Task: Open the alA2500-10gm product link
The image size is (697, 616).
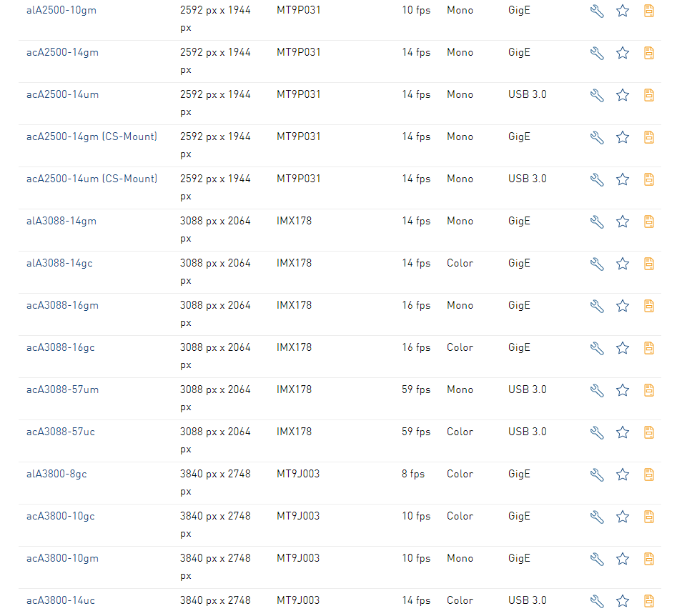Action: pyautogui.click(x=61, y=10)
